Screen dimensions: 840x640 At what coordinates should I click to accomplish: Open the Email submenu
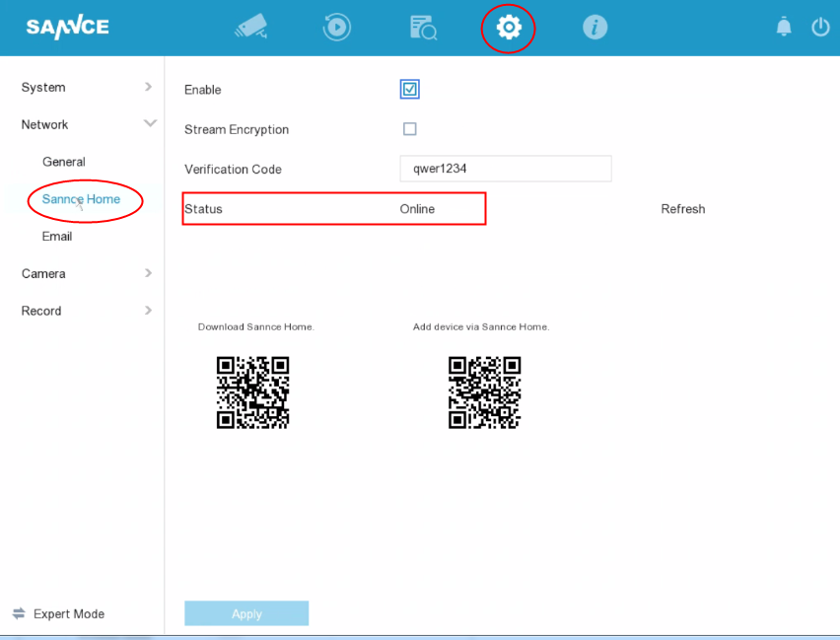coord(57,237)
